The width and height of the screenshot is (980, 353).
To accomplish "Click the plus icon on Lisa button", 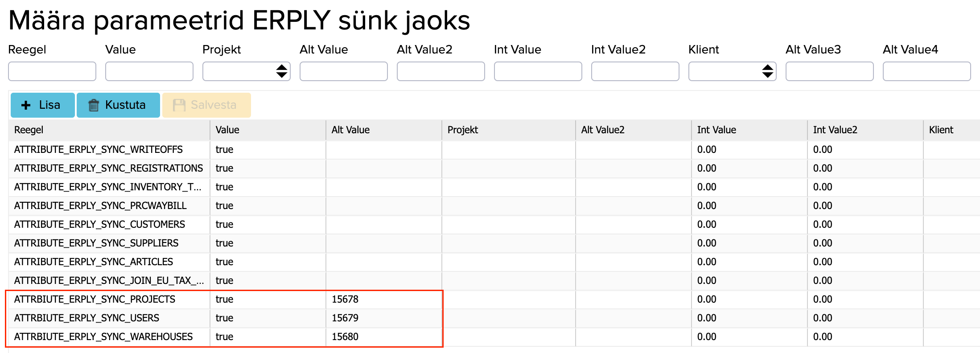I will click(x=26, y=105).
